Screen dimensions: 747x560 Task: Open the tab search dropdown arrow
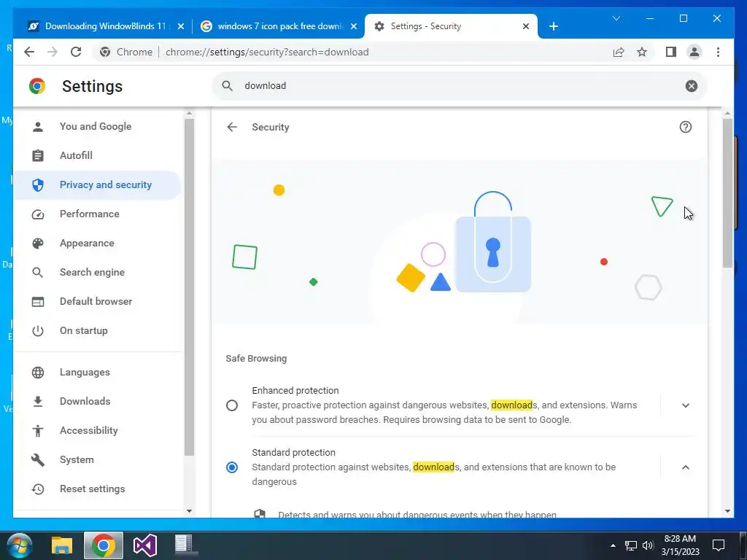click(616, 18)
